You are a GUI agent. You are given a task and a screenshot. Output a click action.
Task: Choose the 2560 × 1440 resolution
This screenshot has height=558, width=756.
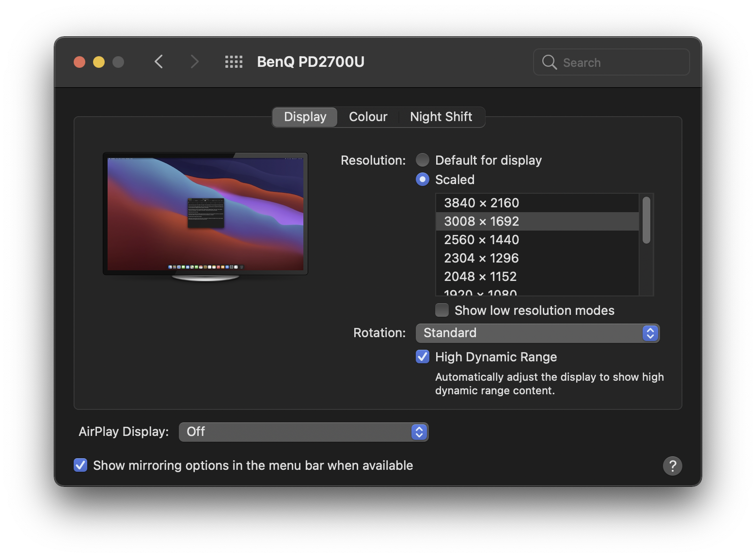[x=537, y=240]
